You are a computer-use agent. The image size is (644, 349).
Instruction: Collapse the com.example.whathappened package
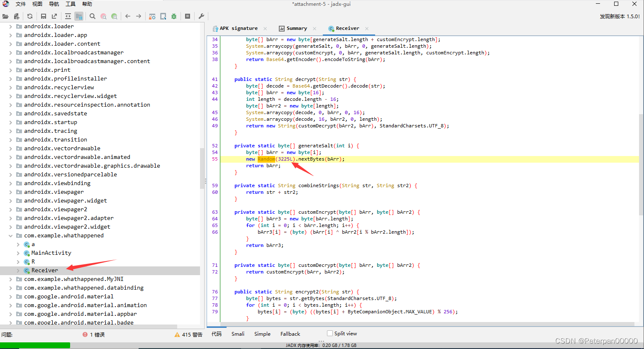tap(10, 236)
